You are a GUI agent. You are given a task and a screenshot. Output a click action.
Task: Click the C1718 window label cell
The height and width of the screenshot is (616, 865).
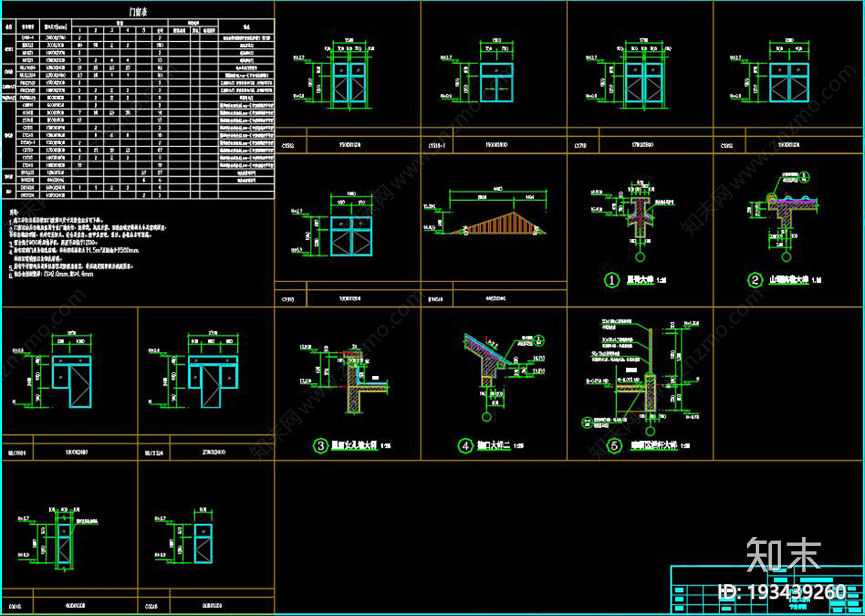583,145
